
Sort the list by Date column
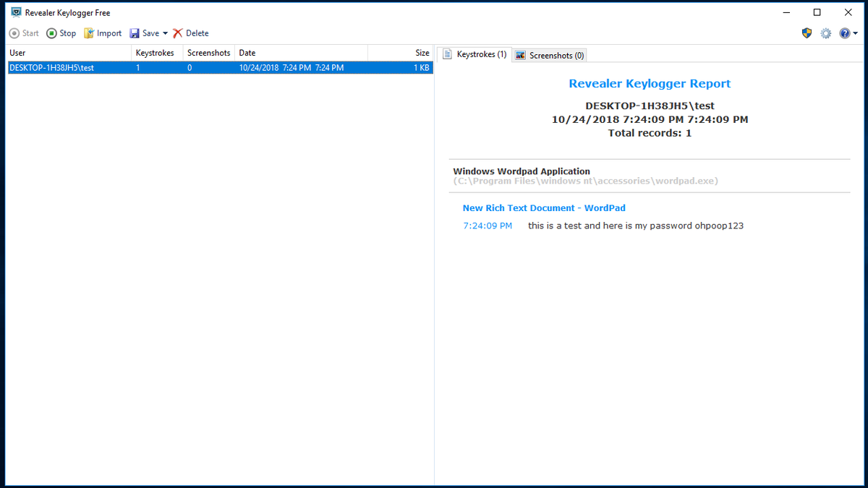coord(302,53)
